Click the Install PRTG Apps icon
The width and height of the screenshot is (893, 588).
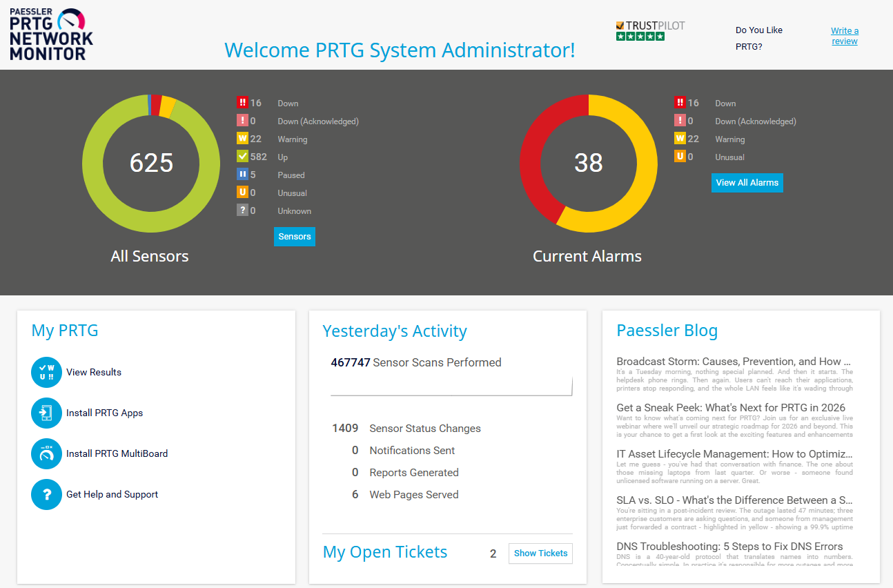[46, 413]
